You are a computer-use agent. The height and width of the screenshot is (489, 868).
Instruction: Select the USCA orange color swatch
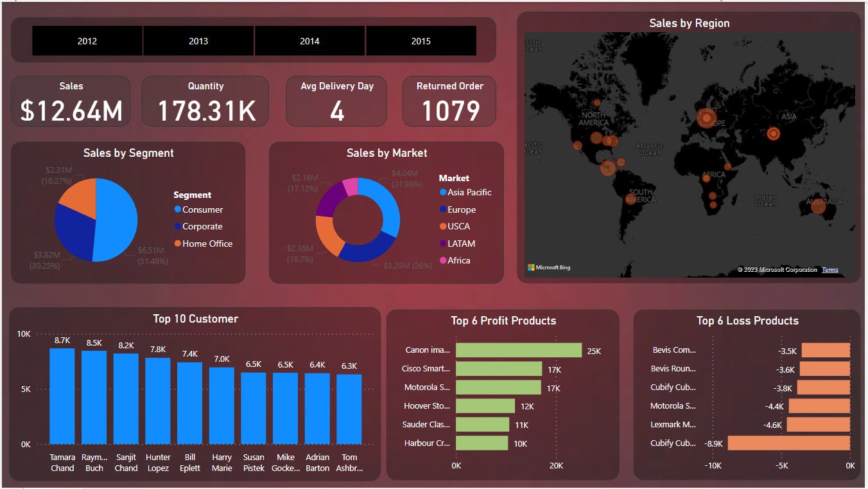click(442, 226)
